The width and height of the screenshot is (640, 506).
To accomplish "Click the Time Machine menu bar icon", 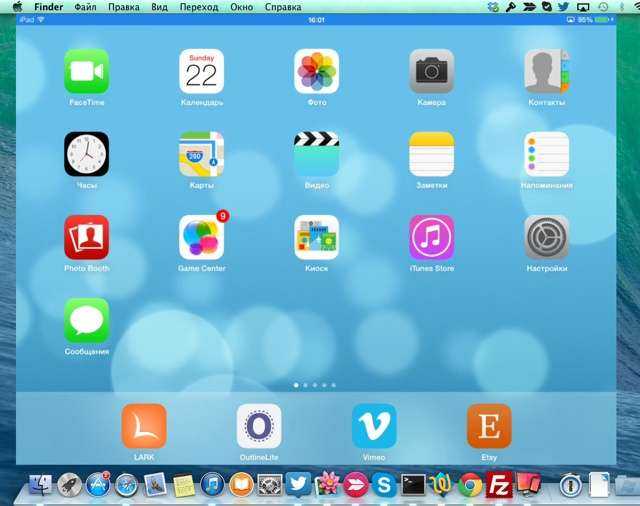I will click(x=603, y=7).
